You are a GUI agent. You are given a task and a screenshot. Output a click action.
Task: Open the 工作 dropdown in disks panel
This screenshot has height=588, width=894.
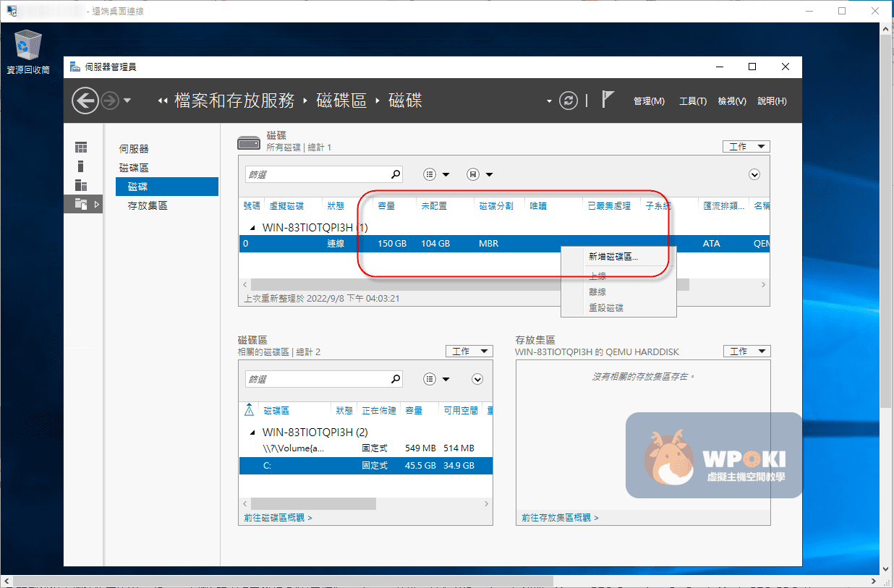coord(746,146)
